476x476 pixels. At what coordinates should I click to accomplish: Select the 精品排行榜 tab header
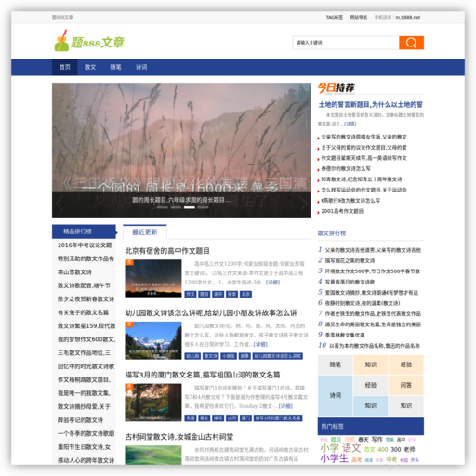[x=84, y=231]
